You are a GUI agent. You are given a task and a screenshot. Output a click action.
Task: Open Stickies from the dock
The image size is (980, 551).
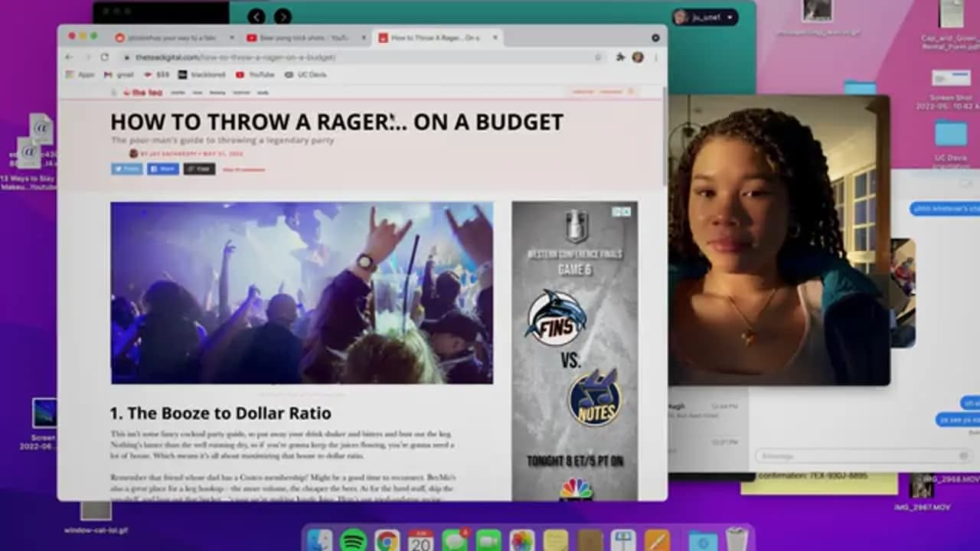coord(556,540)
